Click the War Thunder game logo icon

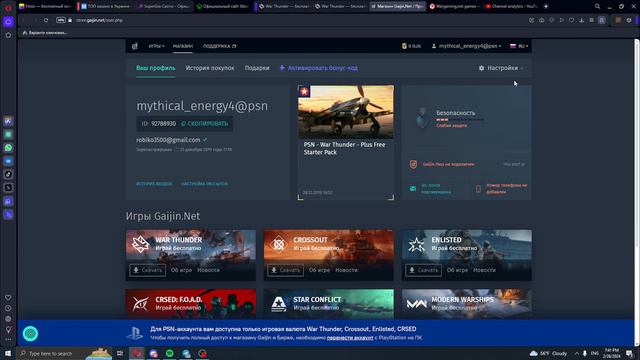(140, 244)
